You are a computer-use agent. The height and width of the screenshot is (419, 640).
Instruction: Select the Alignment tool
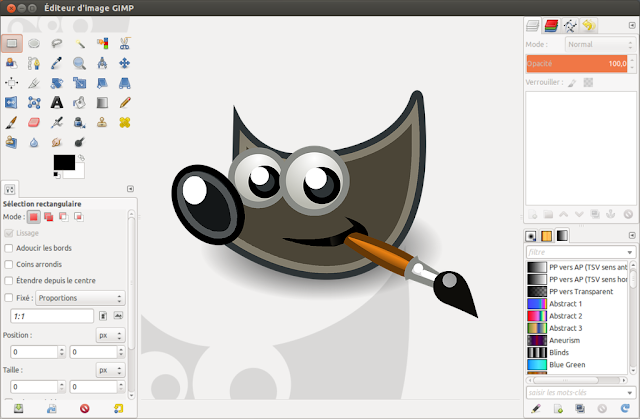[11, 83]
